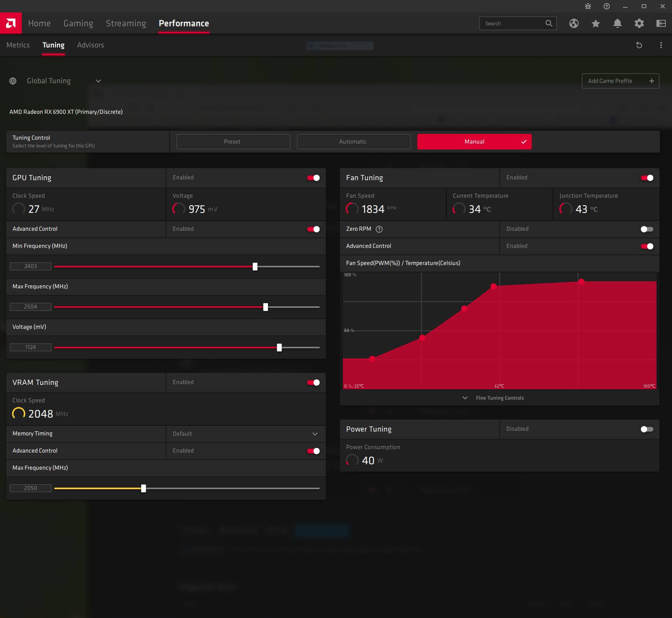Click the fan curve point at 50% line
This screenshot has width=672, height=618.
coord(422,338)
